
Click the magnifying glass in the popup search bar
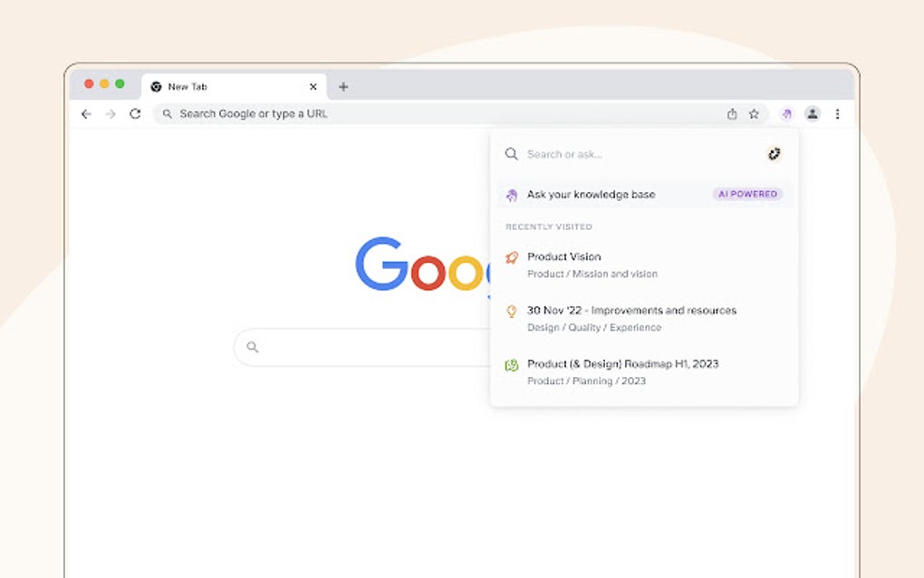tap(513, 153)
